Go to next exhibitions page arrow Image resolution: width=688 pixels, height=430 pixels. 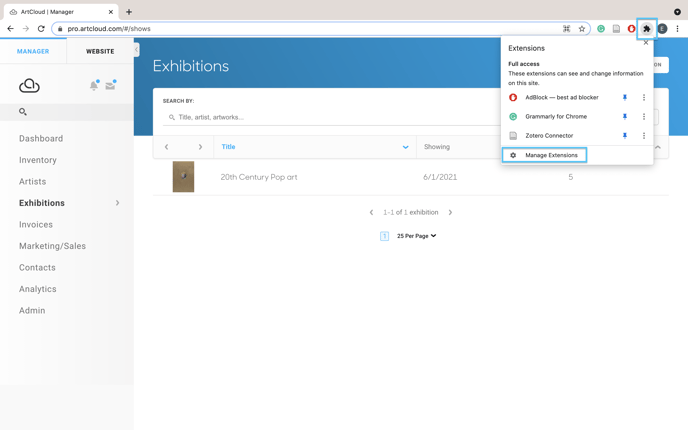point(450,212)
